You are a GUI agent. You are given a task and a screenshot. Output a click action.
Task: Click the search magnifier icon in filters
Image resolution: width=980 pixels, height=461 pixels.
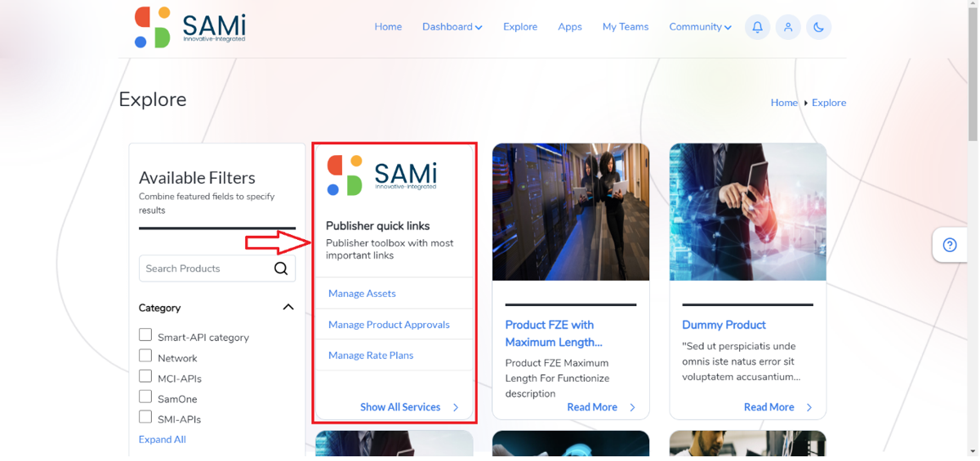[281, 268]
